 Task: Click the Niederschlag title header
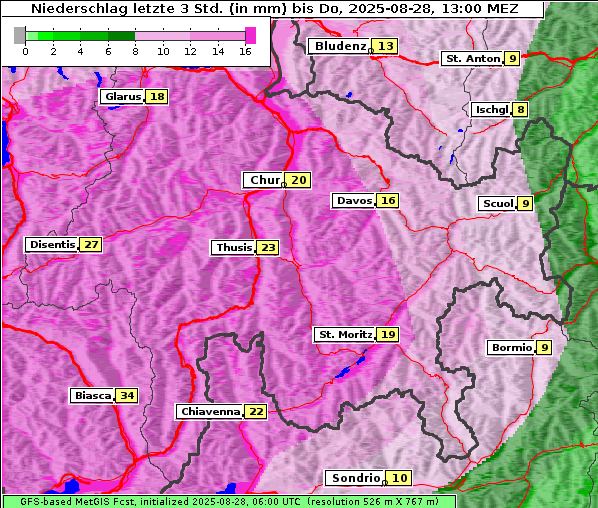273,9
